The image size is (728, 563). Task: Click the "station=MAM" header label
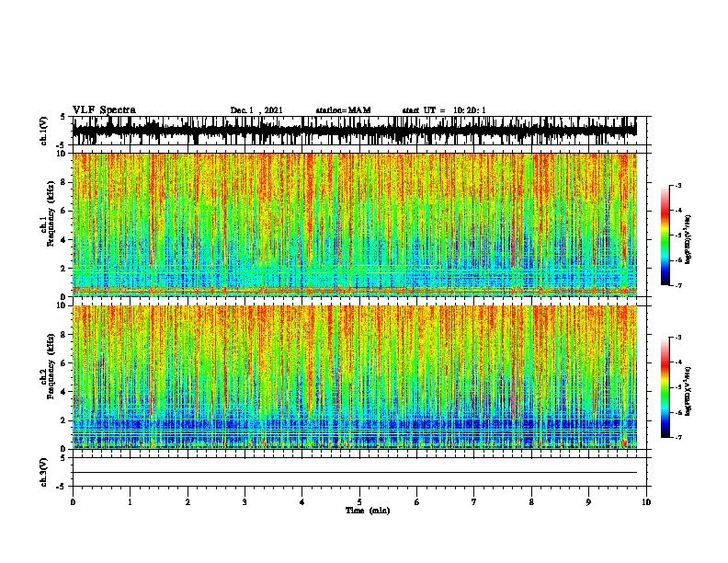(x=343, y=110)
